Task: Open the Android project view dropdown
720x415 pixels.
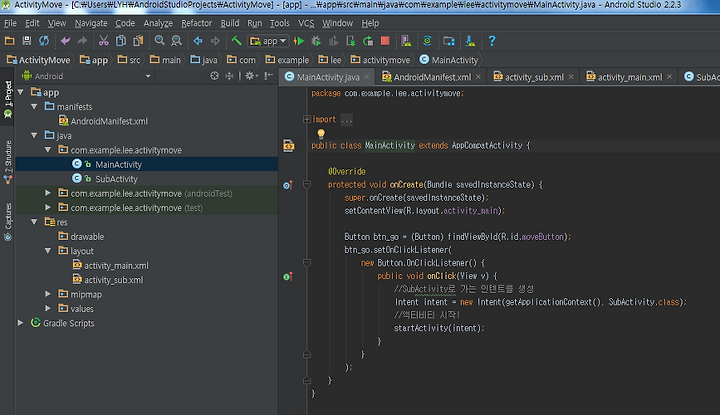Action: pos(87,76)
